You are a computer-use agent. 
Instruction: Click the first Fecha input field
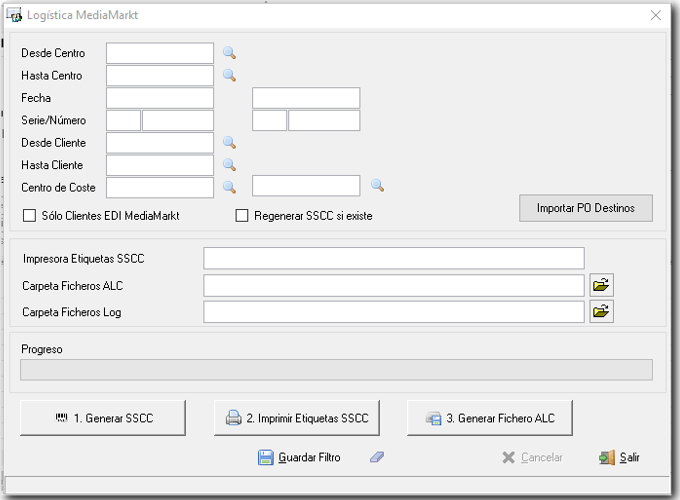tap(160, 98)
